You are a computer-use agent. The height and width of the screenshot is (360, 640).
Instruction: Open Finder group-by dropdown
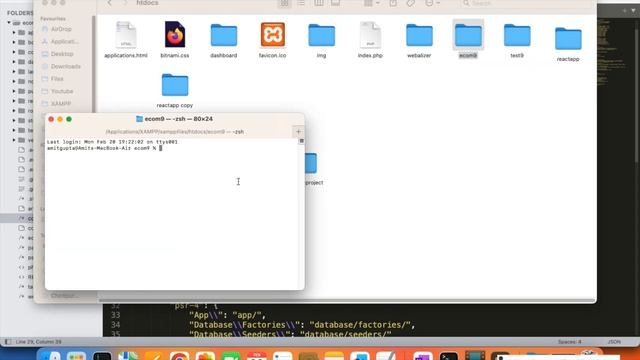pos(371,3)
